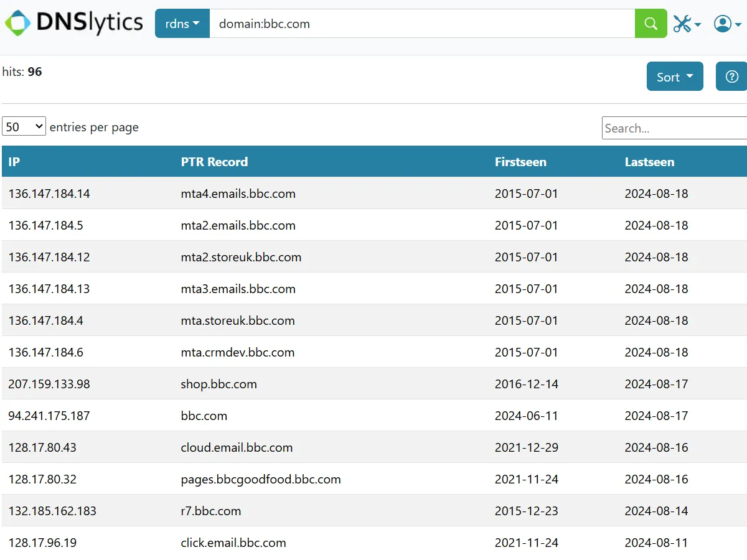747x560 pixels.
Task: Click PTR record shop.bbc.com
Action: pos(219,384)
